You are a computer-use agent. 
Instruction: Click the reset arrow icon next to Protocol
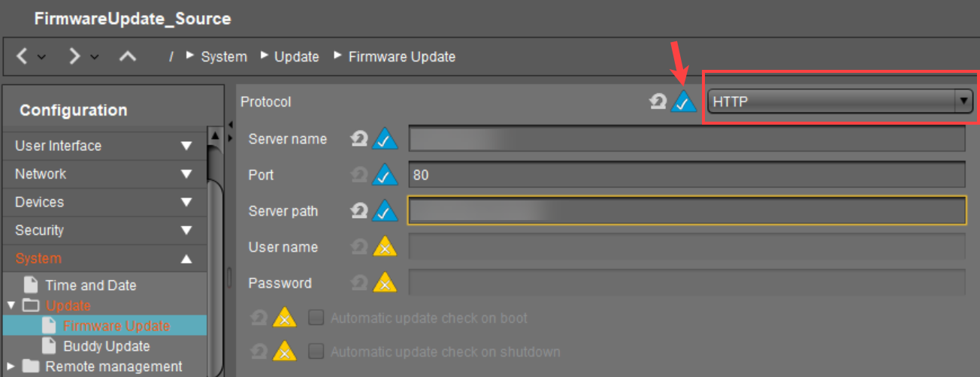click(x=658, y=102)
